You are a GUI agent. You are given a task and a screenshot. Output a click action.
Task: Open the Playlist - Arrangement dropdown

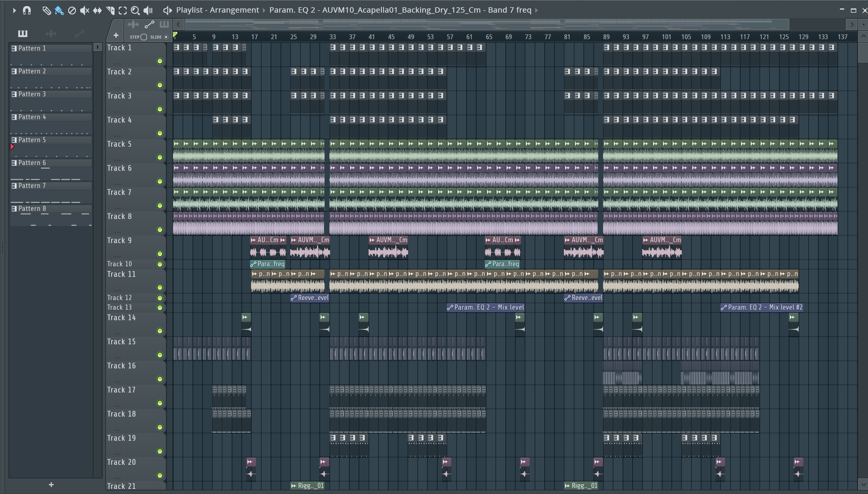point(218,10)
